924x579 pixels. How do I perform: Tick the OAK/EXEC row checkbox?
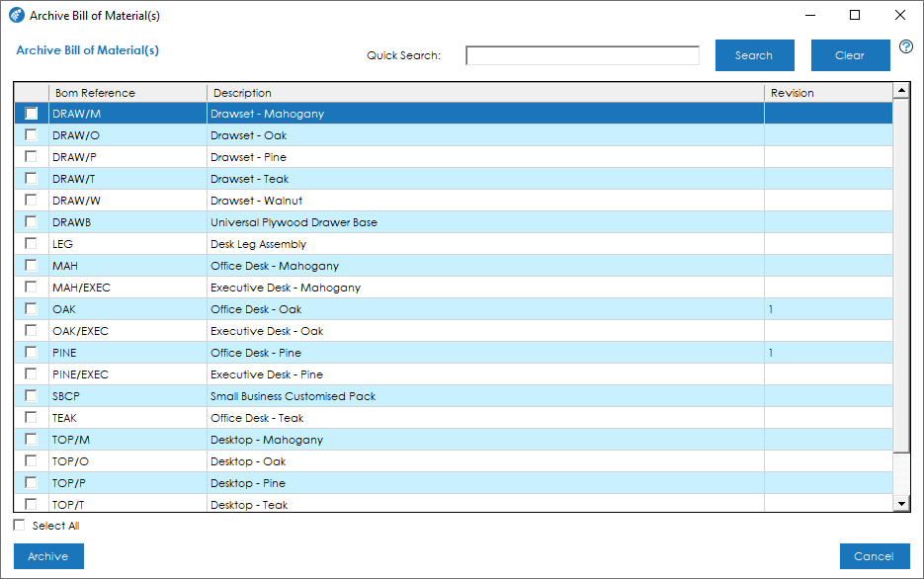click(x=30, y=330)
